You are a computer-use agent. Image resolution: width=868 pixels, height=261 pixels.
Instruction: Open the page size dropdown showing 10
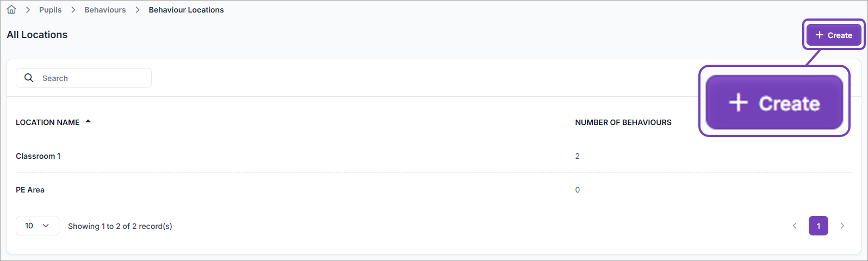point(37,226)
